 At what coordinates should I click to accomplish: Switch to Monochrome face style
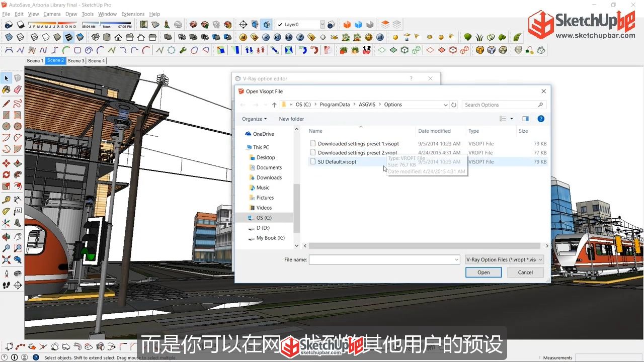pos(79,37)
